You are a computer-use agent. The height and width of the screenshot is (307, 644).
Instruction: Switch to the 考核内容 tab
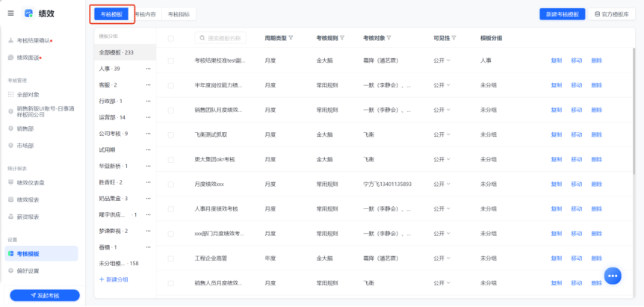pos(146,14)
